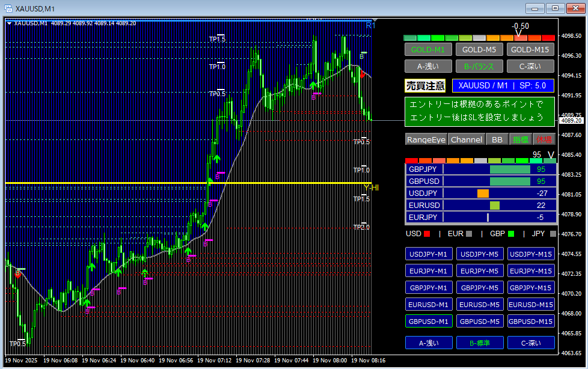Screen dimensions: 588x369
Task: Click the V pointer at -0.50 gauge
Action: [519, 32]
